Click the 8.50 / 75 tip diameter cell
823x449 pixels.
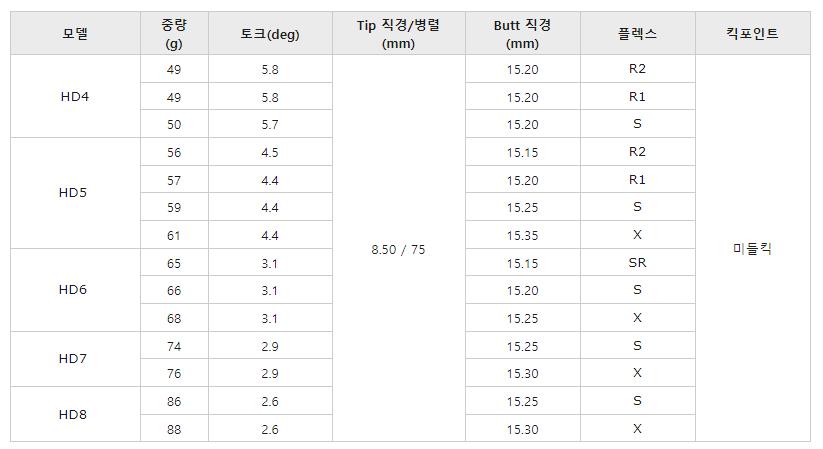click(x=398, y=249)
